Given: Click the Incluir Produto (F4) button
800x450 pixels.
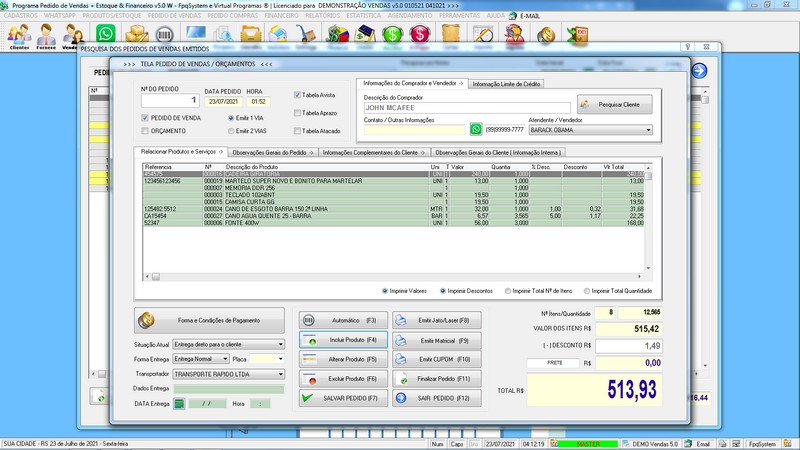Looking at the screenshot, I should pos(343,340).
